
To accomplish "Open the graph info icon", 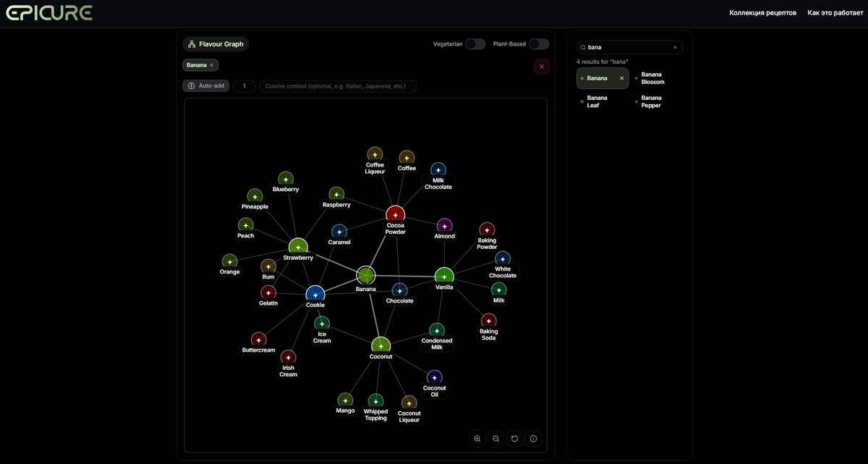I will coord(534,439).
